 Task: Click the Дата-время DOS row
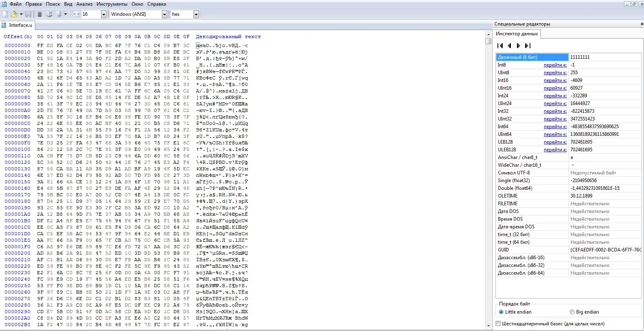(x=569, y=227)
